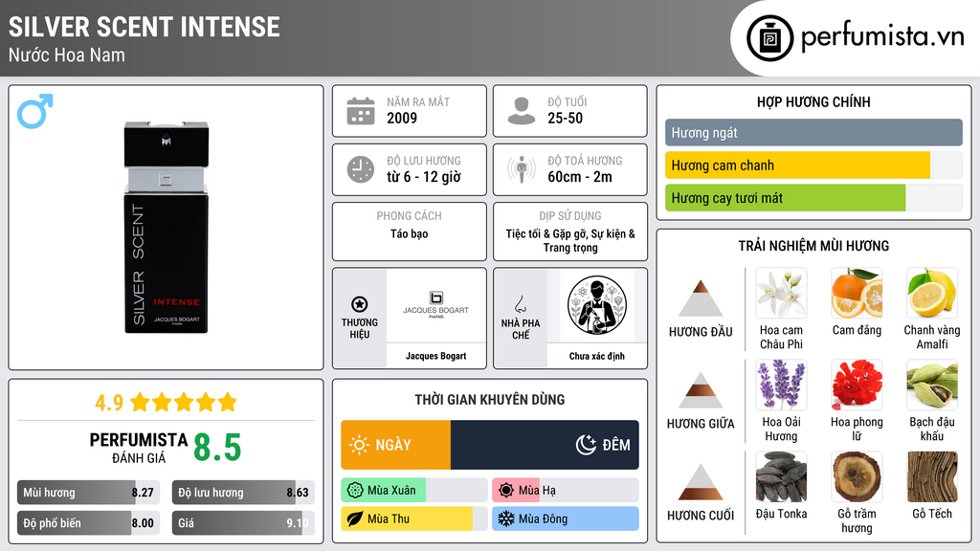The width and height of the screenshot is (980, 551).
Task: Click the Táo bạo style value
Action: coord(410,233)
